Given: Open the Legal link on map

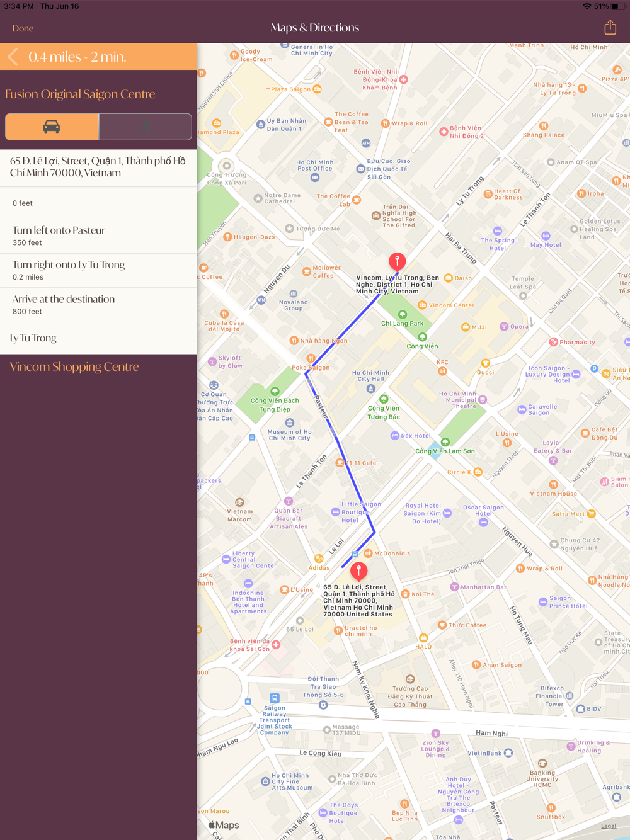Looking at the screenshot, I should tap(609, 826).
